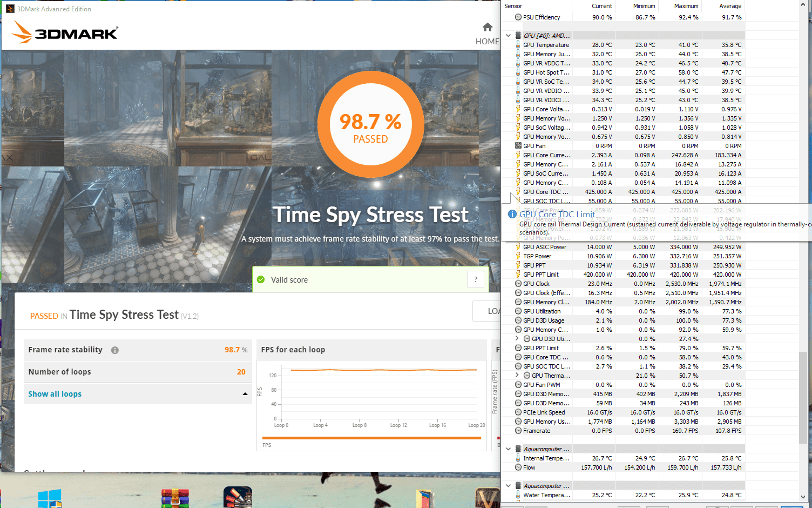Click the PSU Efficiency gauge icon
Screen dimensions: 812x508
(x=518, y=17)
